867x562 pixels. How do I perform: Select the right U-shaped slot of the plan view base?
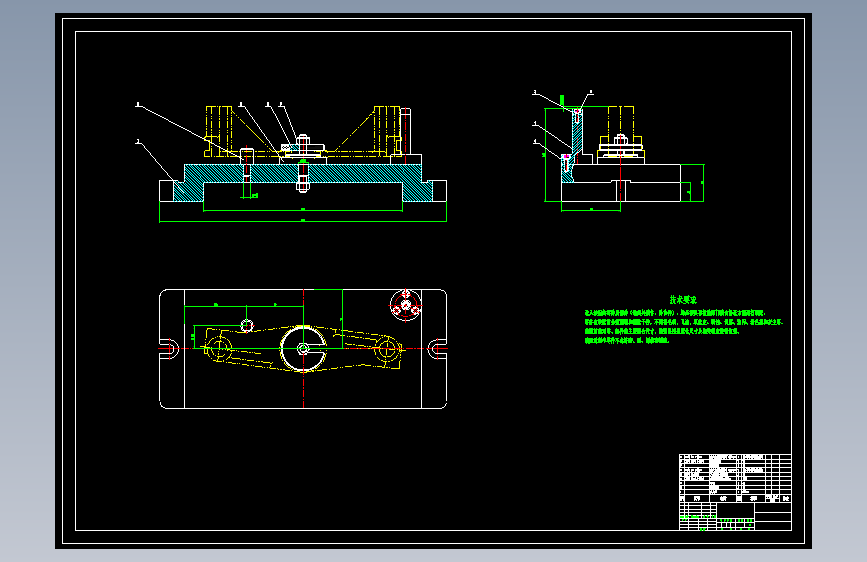437,349
